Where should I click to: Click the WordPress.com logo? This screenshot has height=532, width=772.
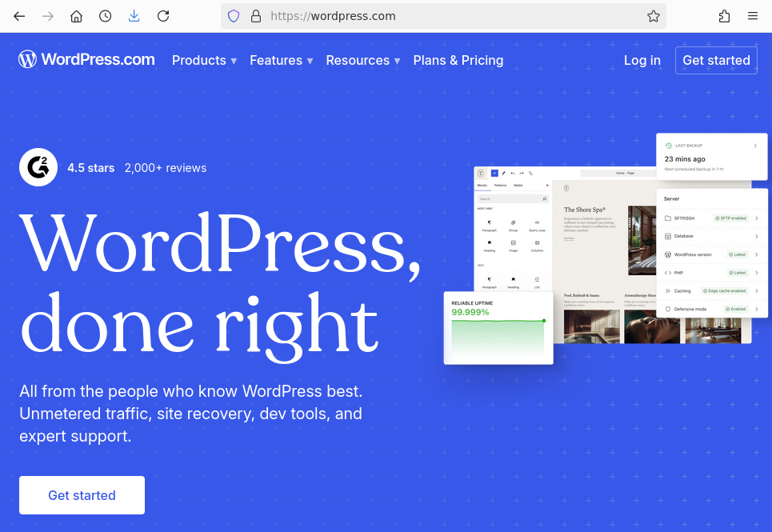coord(87,60)
